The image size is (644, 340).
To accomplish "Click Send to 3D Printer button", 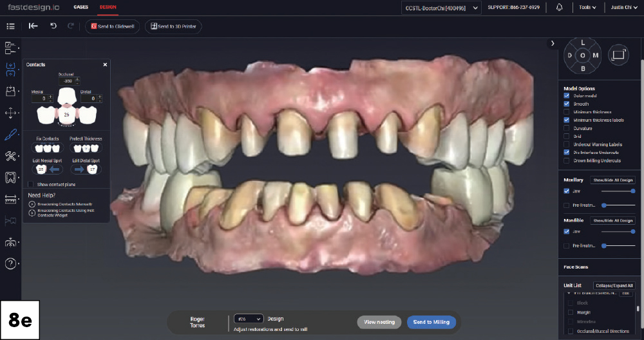I will coord(173,26).
